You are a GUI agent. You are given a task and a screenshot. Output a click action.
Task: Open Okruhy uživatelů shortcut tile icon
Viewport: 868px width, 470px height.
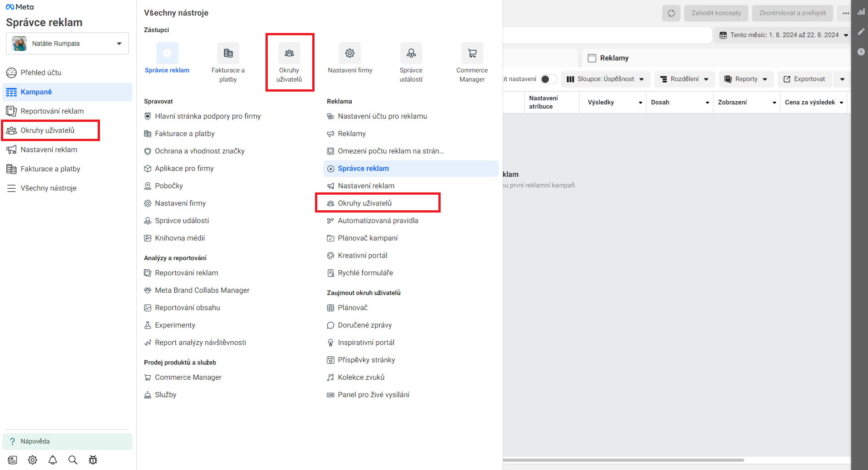[x=289, y=53]
